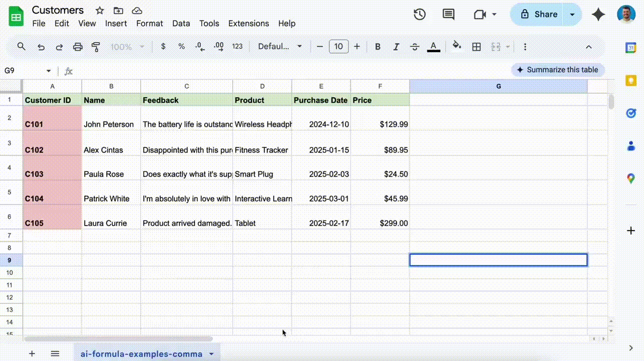
Task: Increase font size plus button
Action: (x=357, y=47)
